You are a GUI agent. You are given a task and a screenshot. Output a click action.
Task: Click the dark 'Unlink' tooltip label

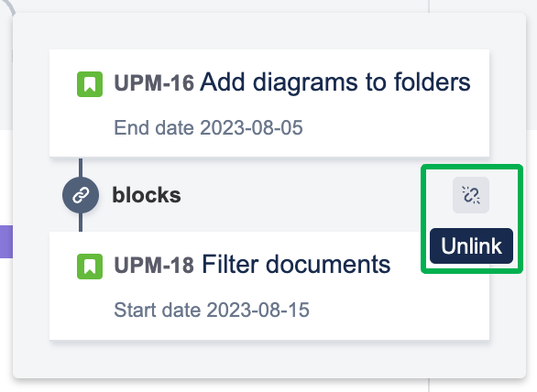[471, 245]
